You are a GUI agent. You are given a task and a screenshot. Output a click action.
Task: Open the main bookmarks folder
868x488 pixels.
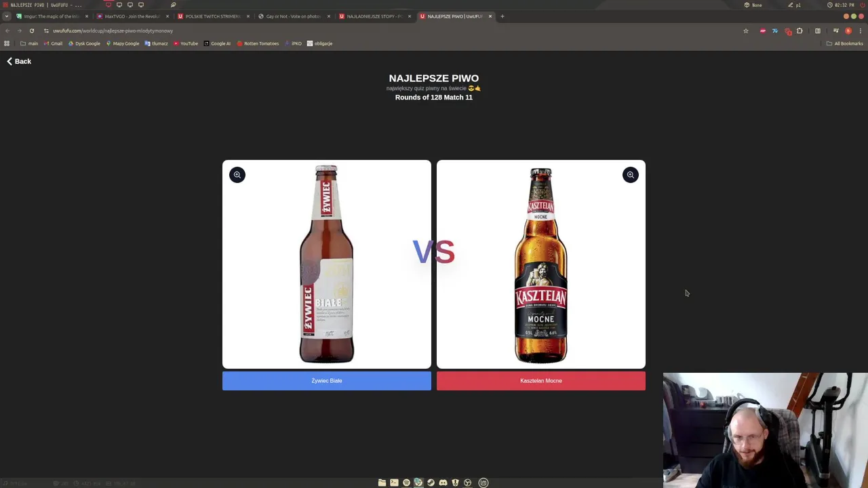coord(29,43)
